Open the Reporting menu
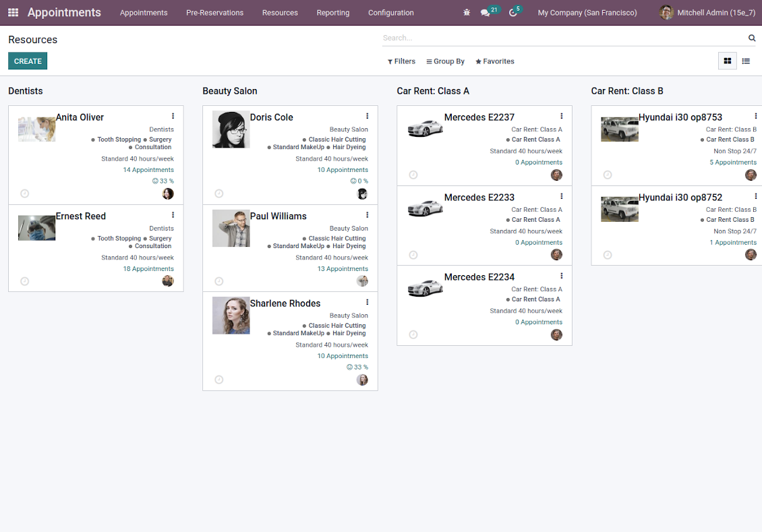Viewport: 762px width, 532px height. 333,13
